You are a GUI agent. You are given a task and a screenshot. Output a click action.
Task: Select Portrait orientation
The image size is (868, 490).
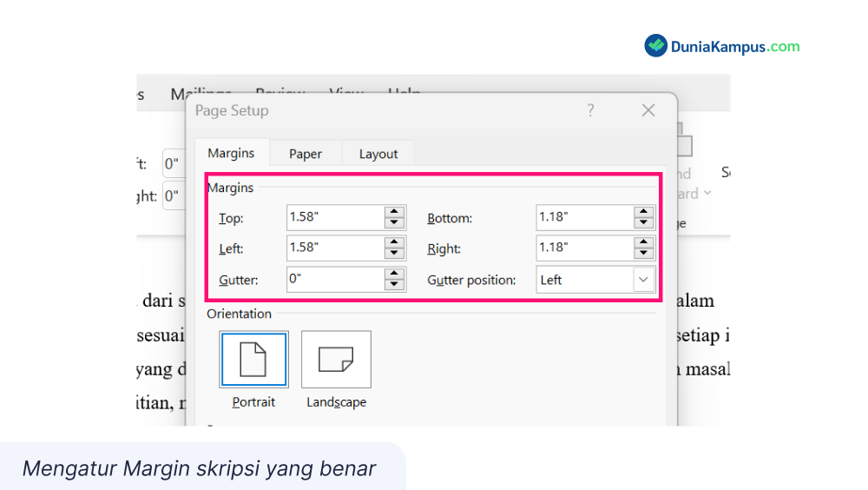click(x=253, y=359)
